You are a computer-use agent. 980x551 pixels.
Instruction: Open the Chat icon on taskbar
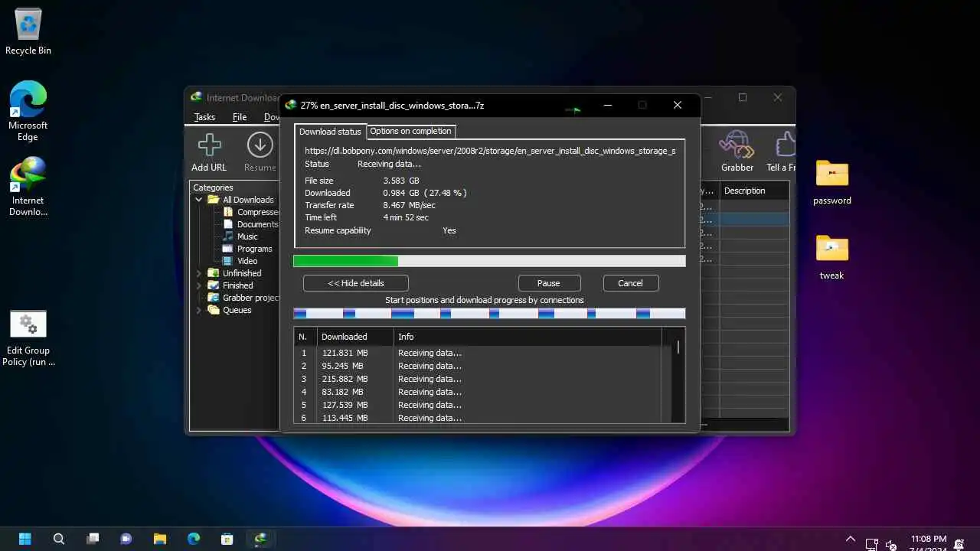(126, 539)
